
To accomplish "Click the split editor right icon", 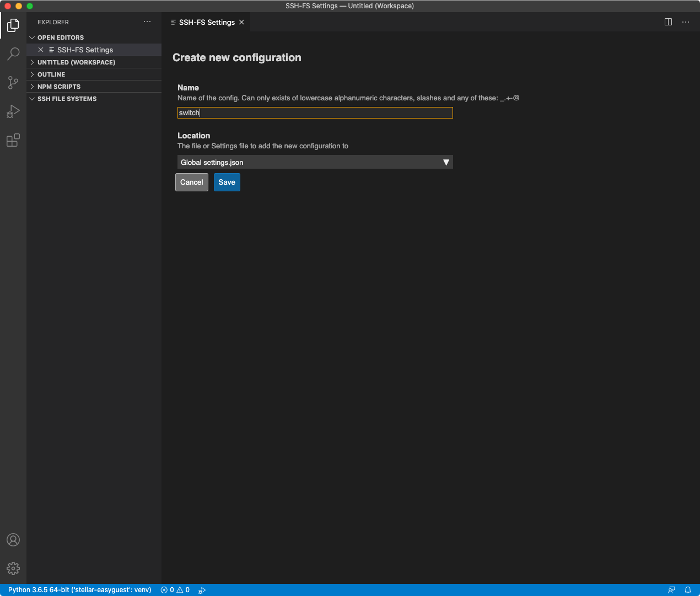I will coord(668,22).
